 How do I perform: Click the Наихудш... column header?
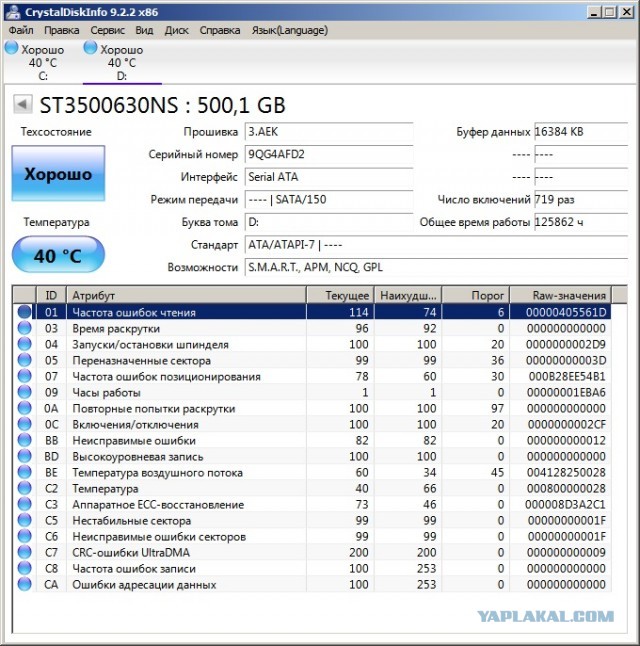[408, 295]
